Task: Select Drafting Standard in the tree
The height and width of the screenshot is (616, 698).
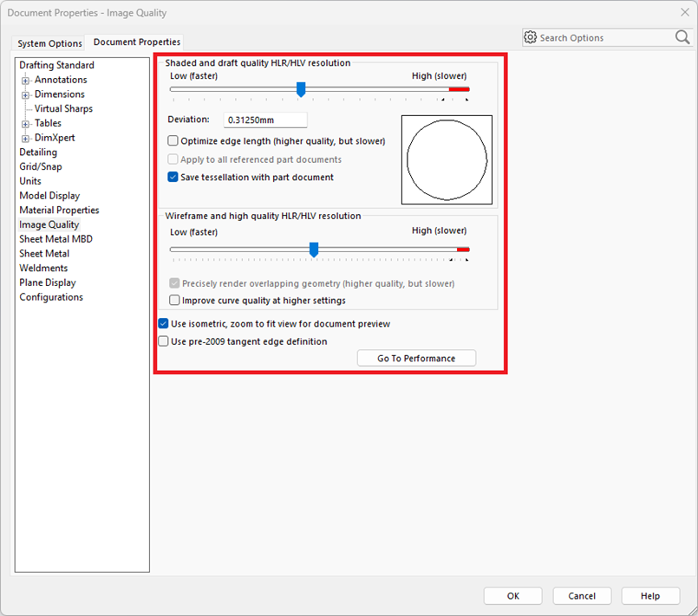Action: pos(56,65)
